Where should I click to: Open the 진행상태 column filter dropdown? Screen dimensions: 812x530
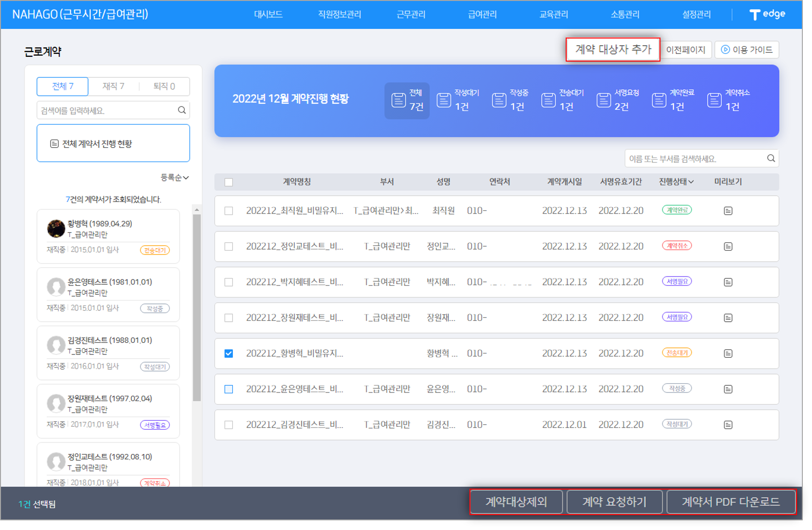[676, 182]
